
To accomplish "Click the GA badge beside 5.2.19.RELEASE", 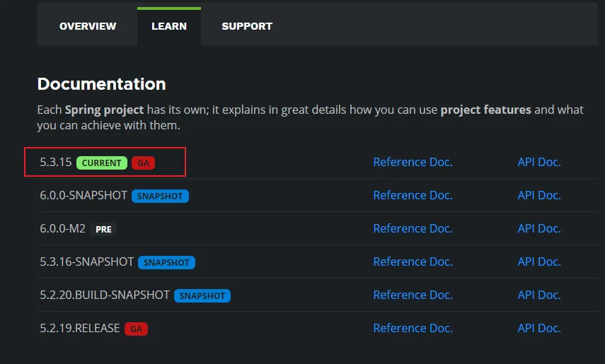I will 136,329.
